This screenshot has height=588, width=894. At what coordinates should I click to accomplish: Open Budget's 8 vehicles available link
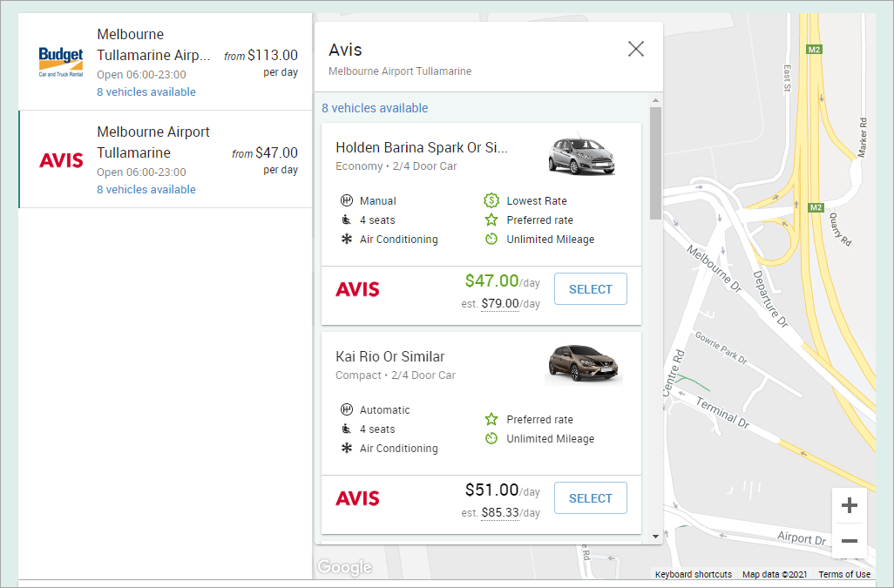[146, 91]
